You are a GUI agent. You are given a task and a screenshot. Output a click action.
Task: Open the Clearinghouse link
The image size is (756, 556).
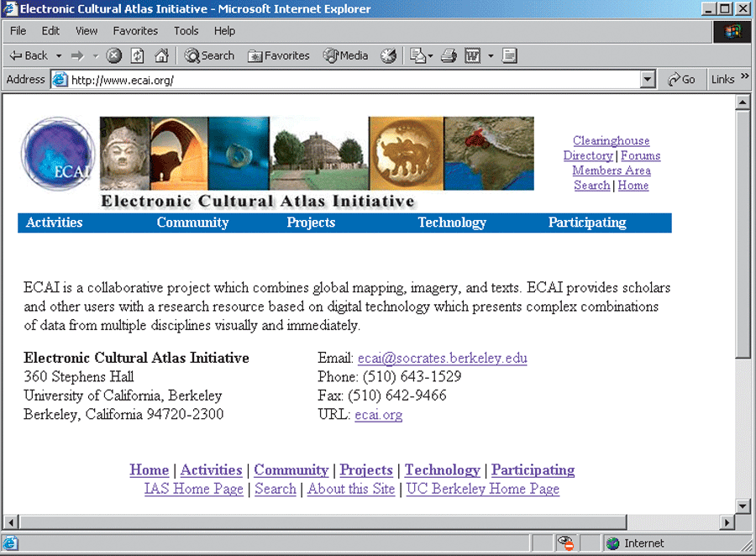(x=611, y=141)
